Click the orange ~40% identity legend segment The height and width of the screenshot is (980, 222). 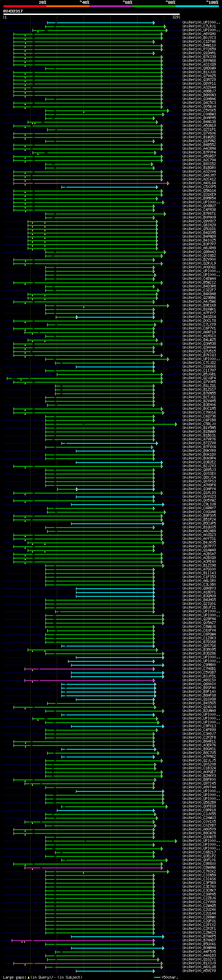coord(68,6)
